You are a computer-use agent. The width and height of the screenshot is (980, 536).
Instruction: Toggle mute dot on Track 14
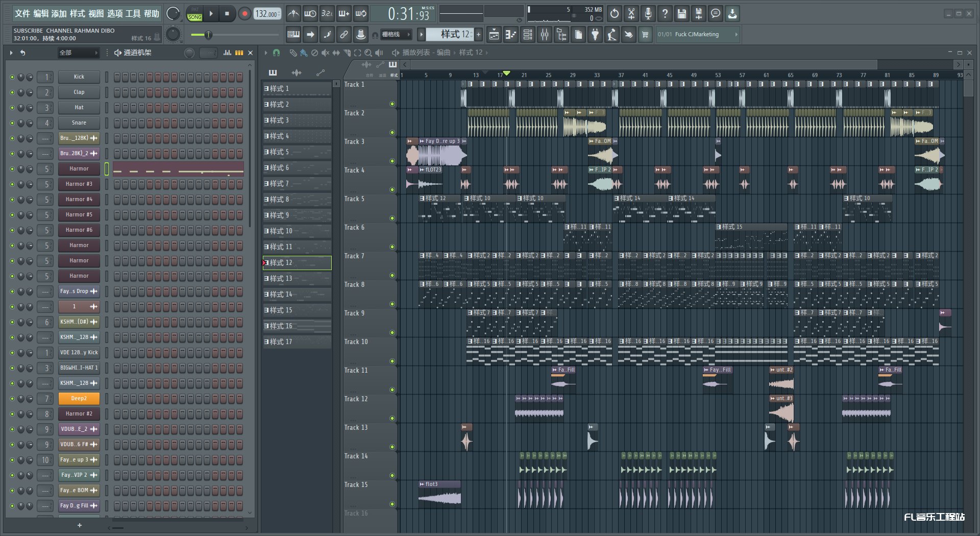coord(392,475)
